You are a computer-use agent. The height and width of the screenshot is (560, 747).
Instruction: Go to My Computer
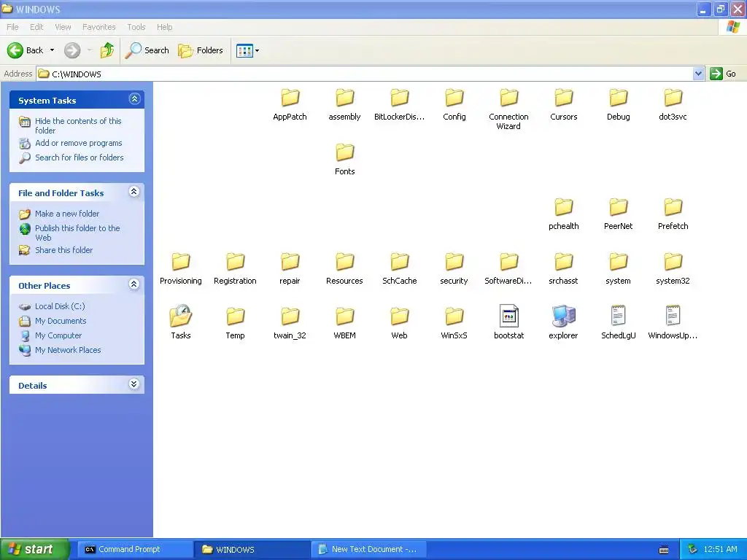tap(58, 335)
